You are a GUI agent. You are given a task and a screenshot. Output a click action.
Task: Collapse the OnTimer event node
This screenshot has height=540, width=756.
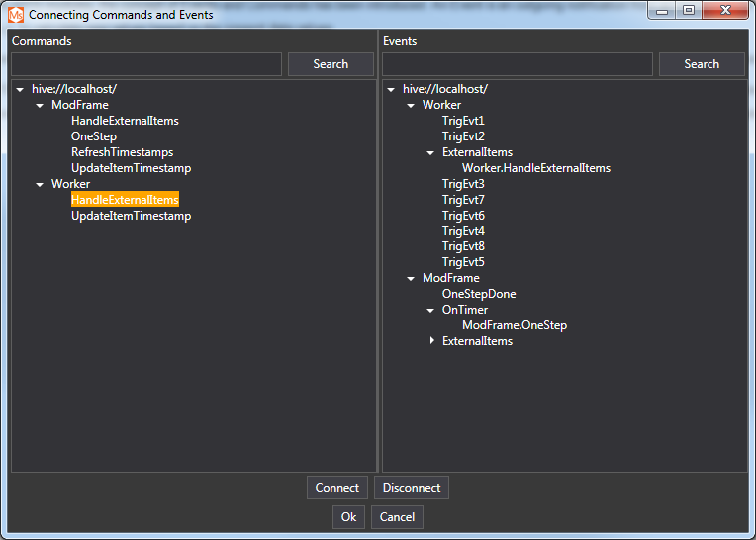tap(430, 310)
